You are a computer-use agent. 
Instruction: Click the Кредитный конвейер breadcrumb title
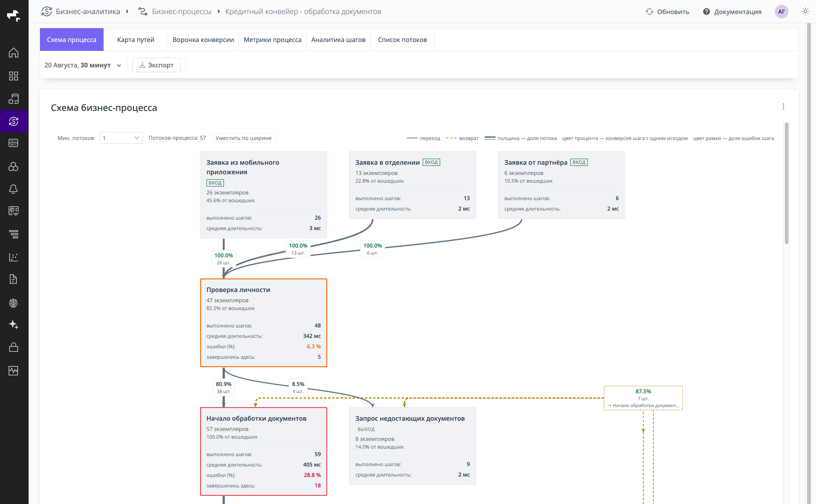[303, 12]
